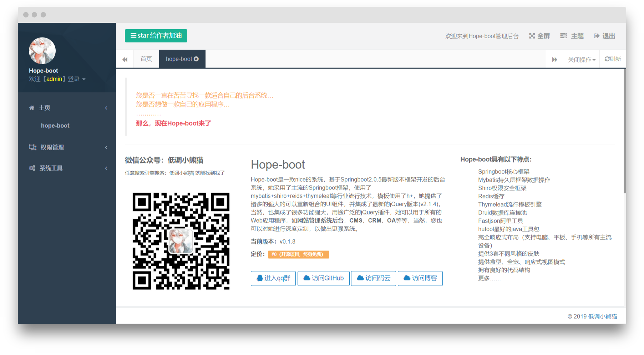Open the hope-boot submenu item
This screenshot has height=355, width=644.
[55, 126]
